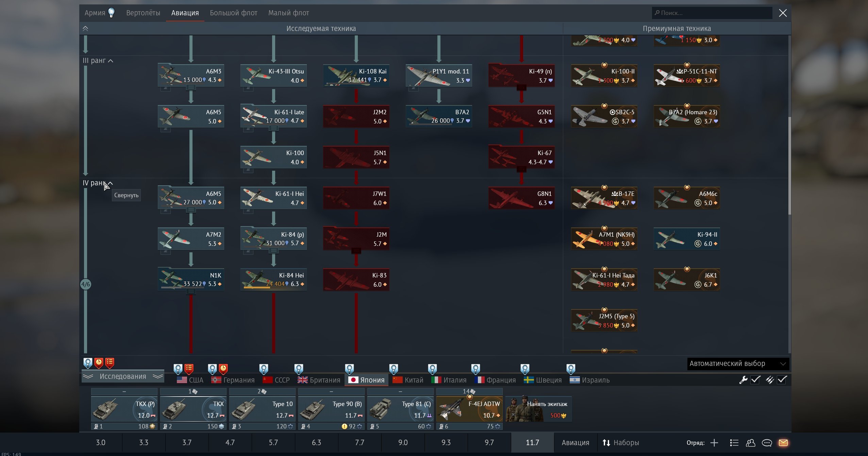Screen dimensions: 868x456
Task: Switch to the Большой флот tab
Action: [233, 13]
